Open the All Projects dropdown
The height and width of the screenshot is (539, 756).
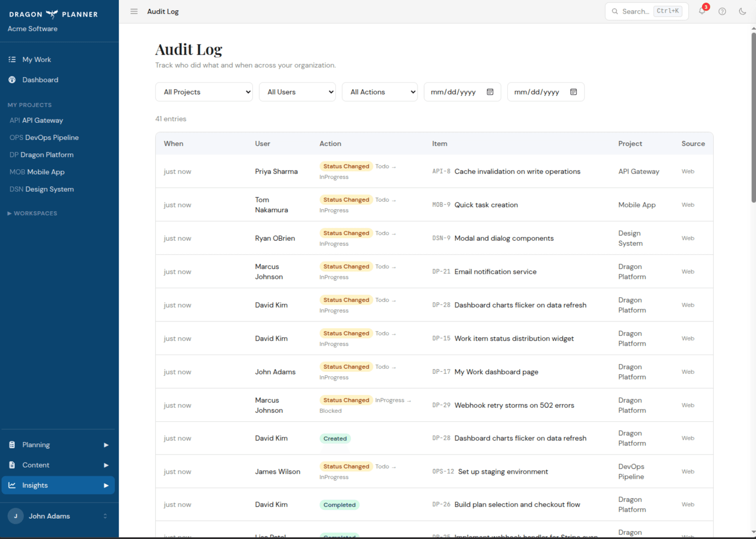pyautogui.click(x=204, y=92)
